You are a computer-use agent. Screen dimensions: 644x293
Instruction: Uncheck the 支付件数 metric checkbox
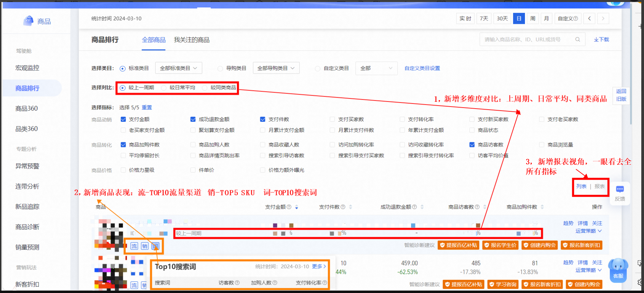click(263, 119)
